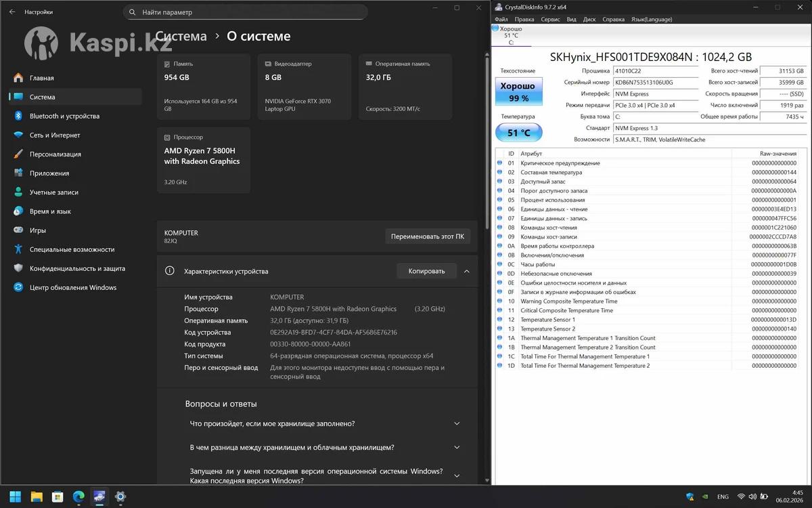812x508 pixels.
Task: Open the Сервис menu in CrystalDiskInfo
Action: (x=550, y=20)
